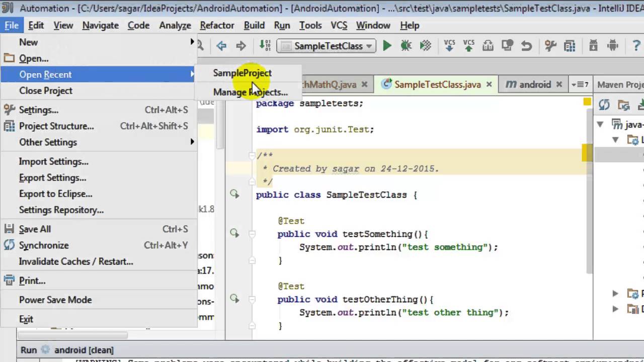Click run gutter icon beside SampleTestClass
Screen dimensions: 644x362
(234, 194)
